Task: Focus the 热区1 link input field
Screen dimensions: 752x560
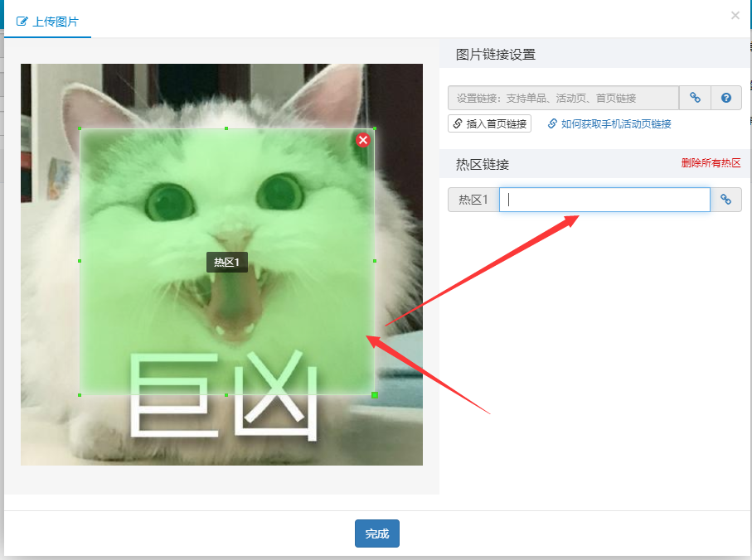Action: coord(604,200)
